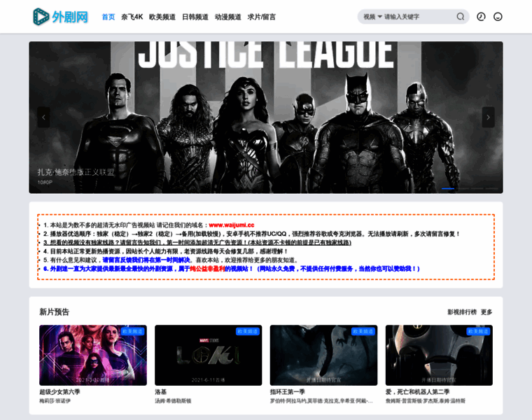Click notice 4 text about 正常更新热播资源

166,251
